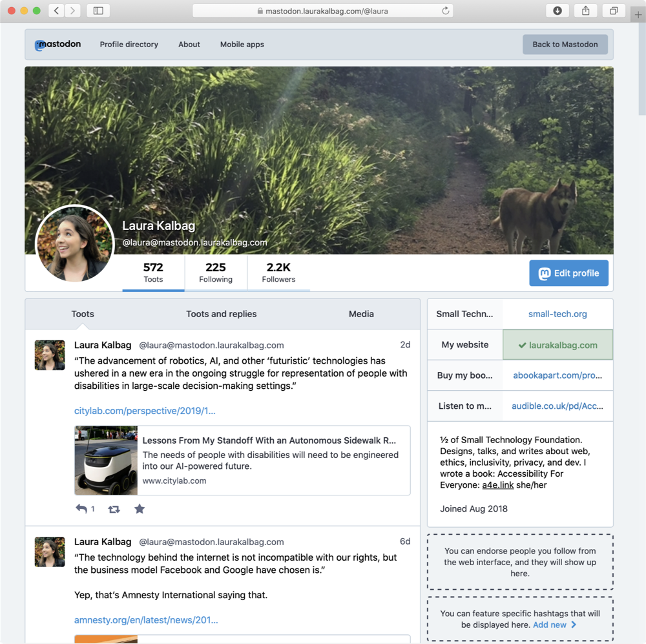This screenshot has height=644, width=646.
Task: Favourite the citylab toot with the star
Action: tap(140, 509)
